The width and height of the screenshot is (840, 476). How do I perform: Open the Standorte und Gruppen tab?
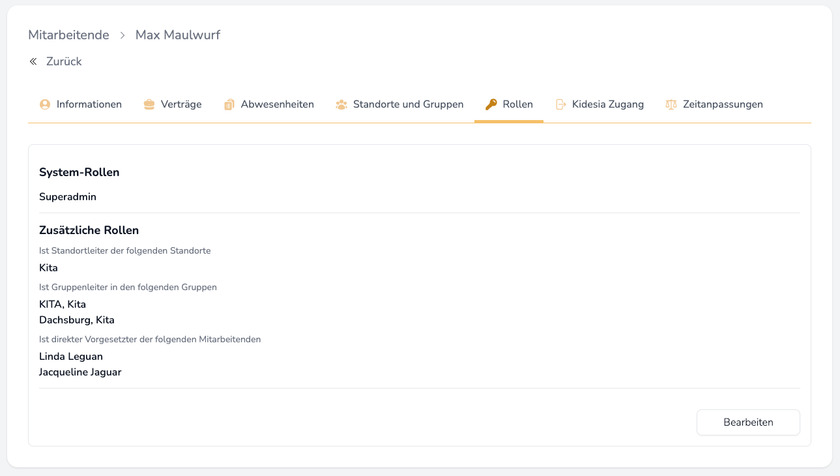pos(408,104)
